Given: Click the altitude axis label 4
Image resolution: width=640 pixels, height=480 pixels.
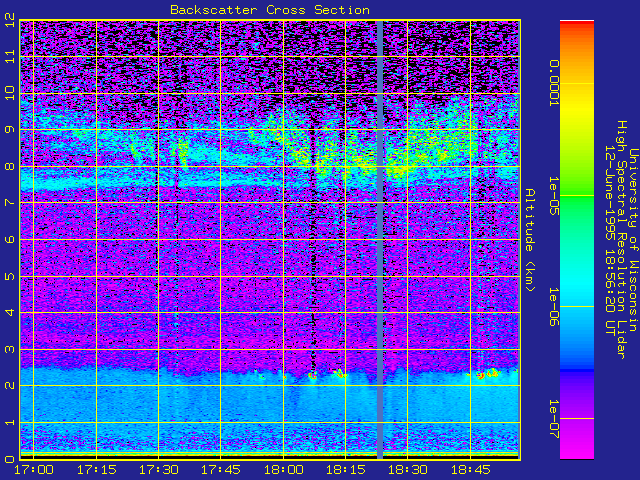Looking at the screenshot, I should (x=11, y=313).
